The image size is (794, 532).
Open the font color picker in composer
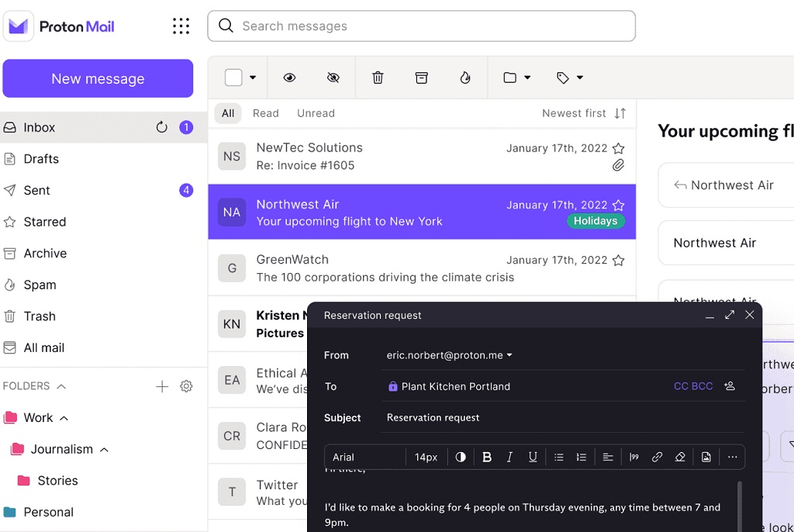(x=461, y=457)
